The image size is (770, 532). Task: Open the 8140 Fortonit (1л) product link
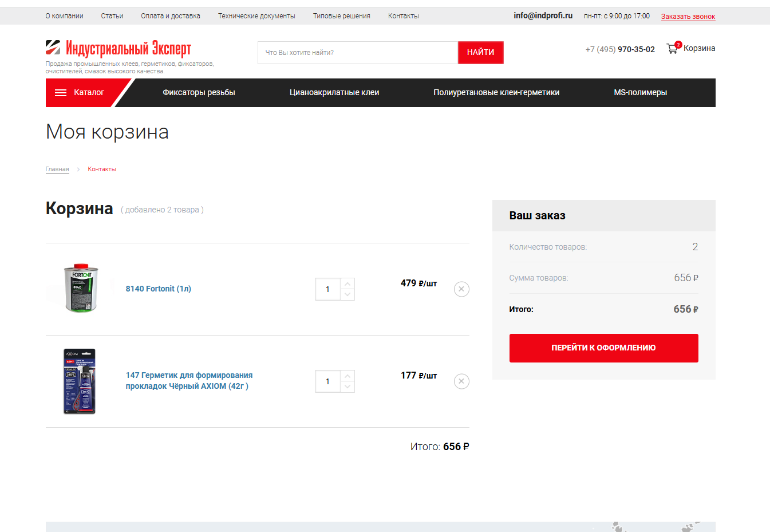point(159,289)
